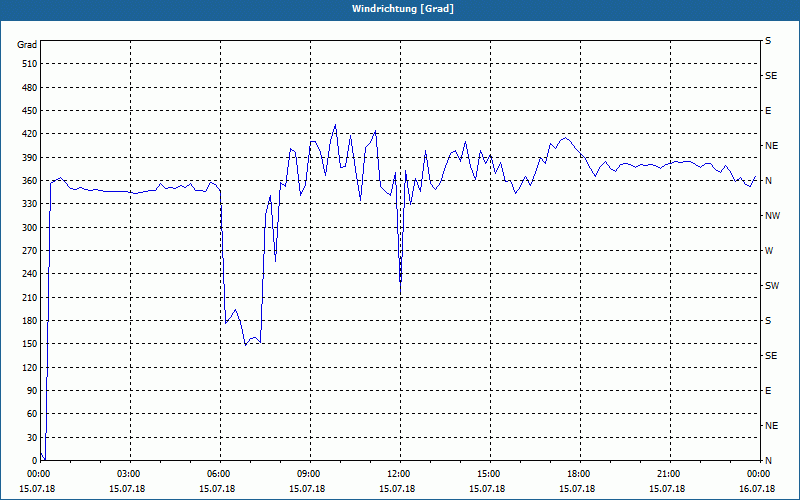Select the '420' y-axis value
800x500 pixels.
(x=29, y=134)
